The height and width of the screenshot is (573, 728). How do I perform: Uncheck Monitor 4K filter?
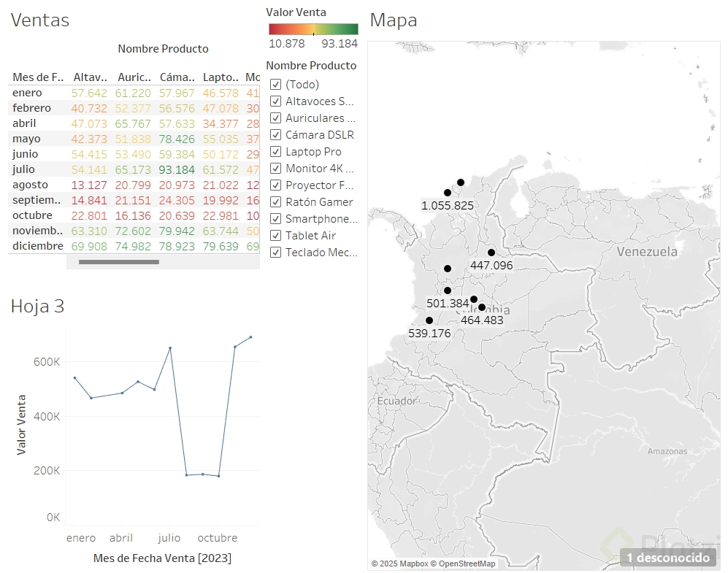point(276,169)
